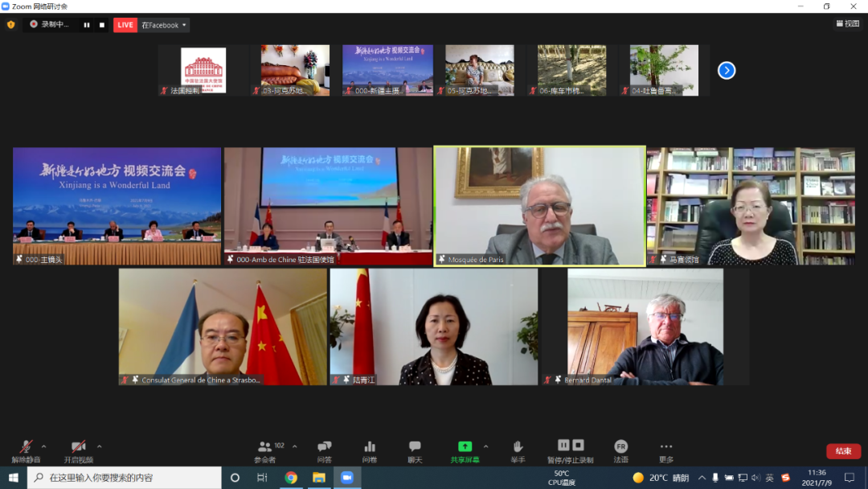The image size is (868, 489).
Task: Unmute the microphone
Action: click(26, 450)
